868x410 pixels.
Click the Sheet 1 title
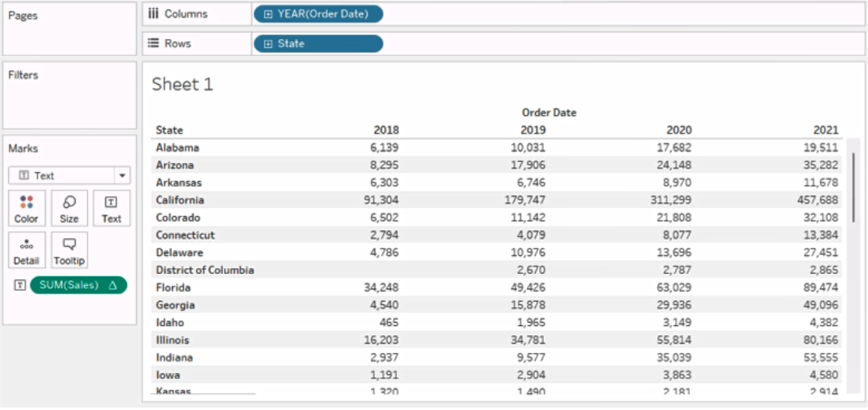(x=182, y=85)
